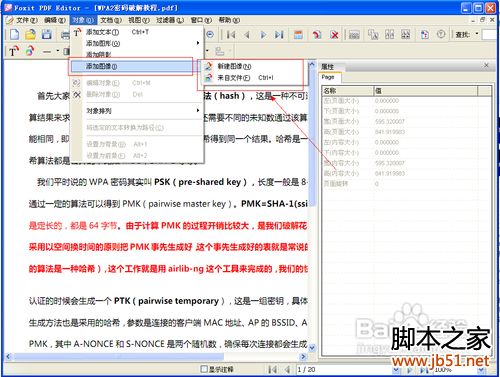The image size is (500, 377).
Task: Expand the 对象排列 submenu arrow
Action: [x=198, y=110]
